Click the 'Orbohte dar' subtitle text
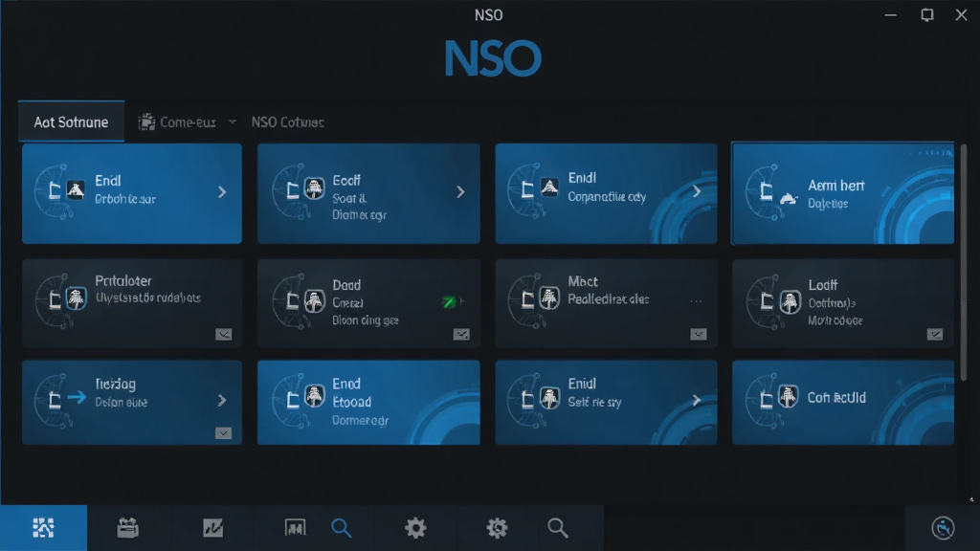 tap(125, 199)
